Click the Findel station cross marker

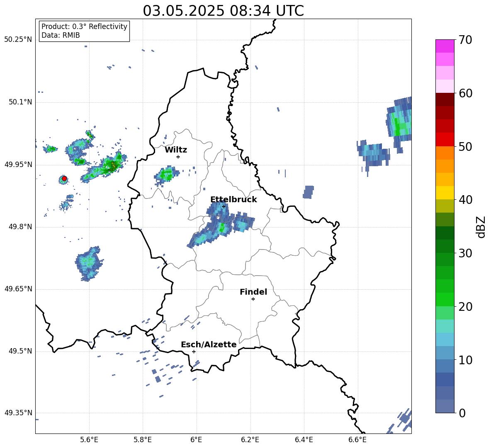(x=253, y=299)
